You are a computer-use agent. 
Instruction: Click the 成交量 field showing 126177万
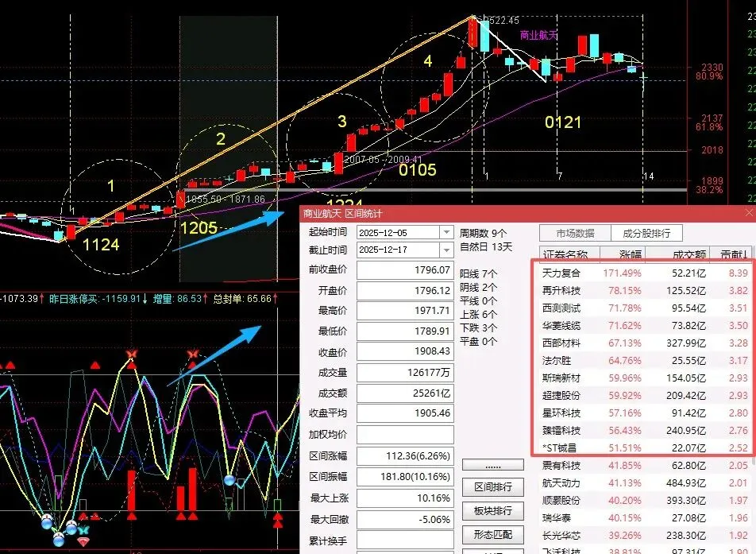[405, 373]
